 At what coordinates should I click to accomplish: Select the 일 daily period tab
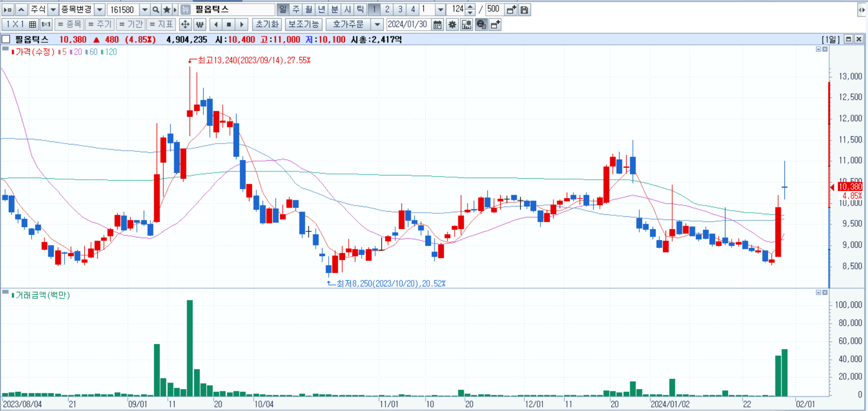click(283, 9)
